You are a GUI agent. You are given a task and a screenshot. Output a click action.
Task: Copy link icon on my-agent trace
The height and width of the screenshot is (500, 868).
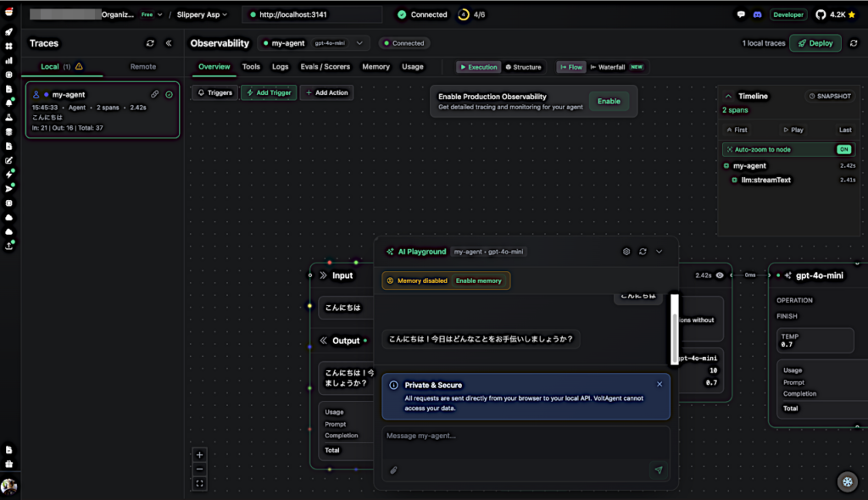(154, 95)
